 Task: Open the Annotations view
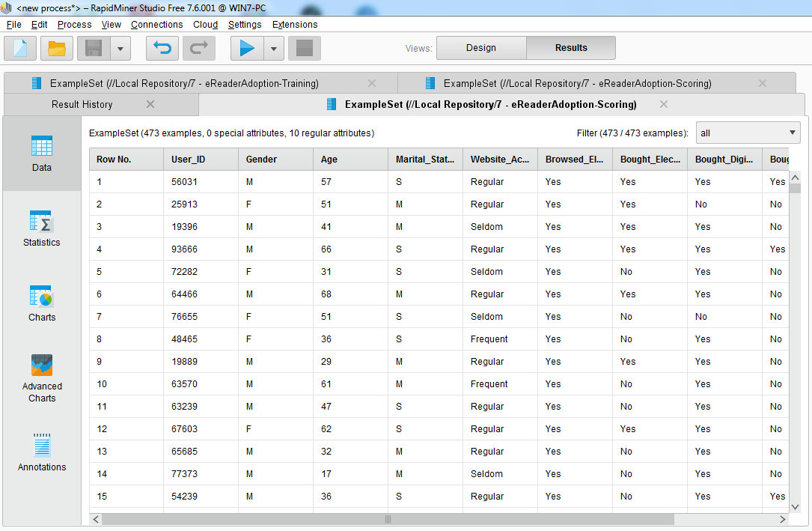41,453
